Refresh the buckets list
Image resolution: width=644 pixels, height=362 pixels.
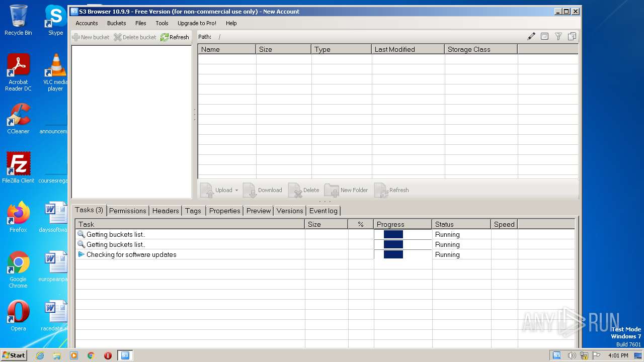click(175, 37)
